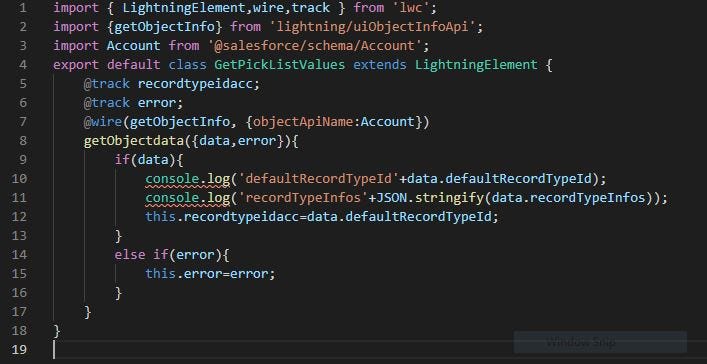Click the '@salesforce/schema/Account' string

(314, 46)
